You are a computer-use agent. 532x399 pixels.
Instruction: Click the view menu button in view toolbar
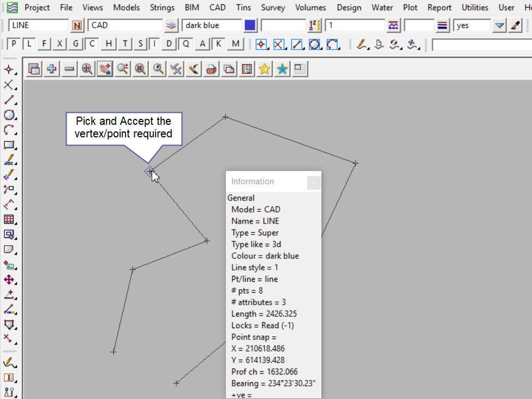(x=34, y=69)
